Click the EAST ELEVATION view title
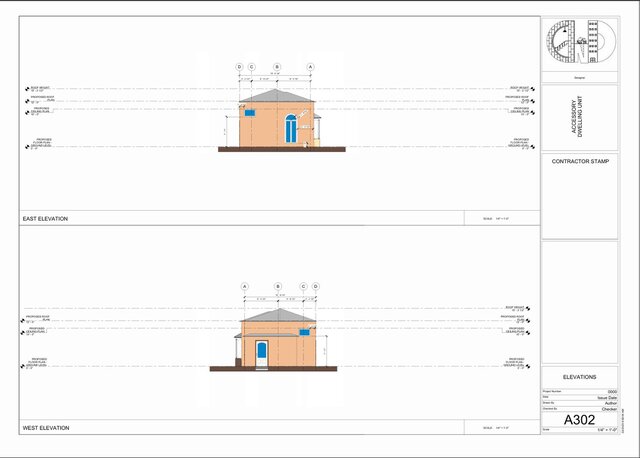The image size is (640, 458). point(45,218)
